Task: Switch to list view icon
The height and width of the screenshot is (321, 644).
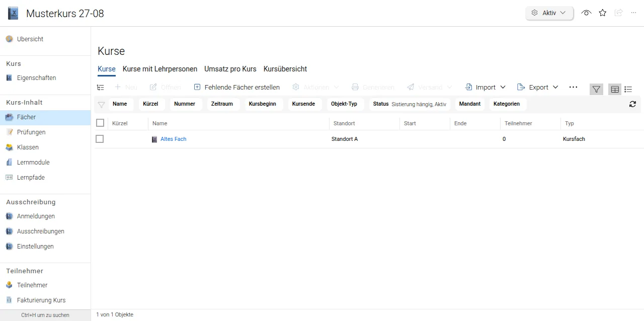Action: (x=628, y=89)
